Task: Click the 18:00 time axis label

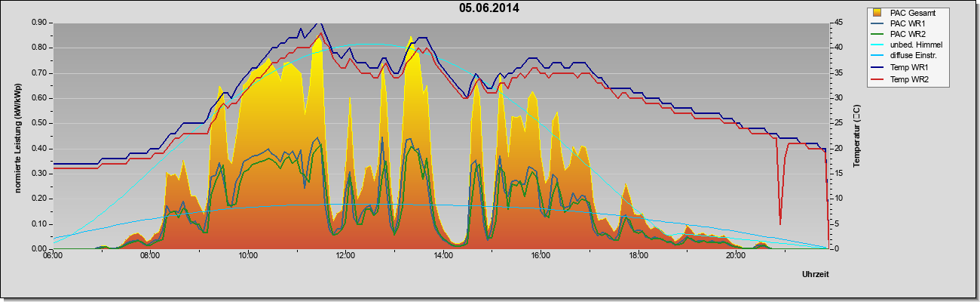Action: click(639, 255)
